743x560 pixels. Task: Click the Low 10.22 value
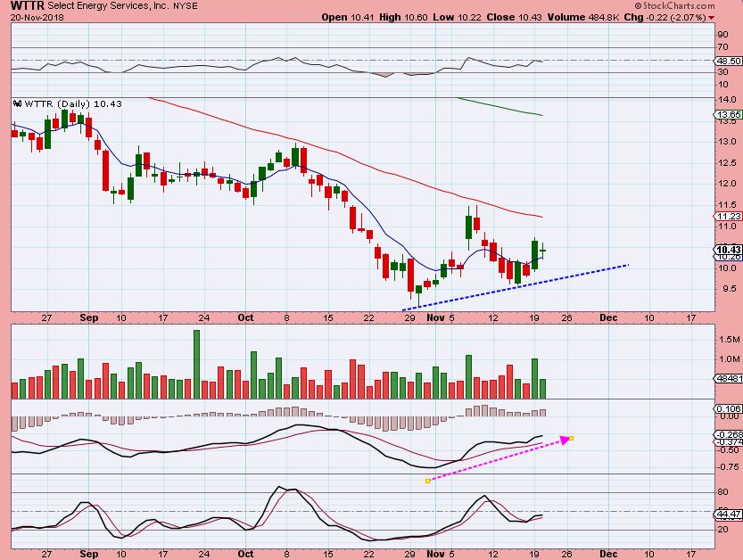click(x=457, y=18)
